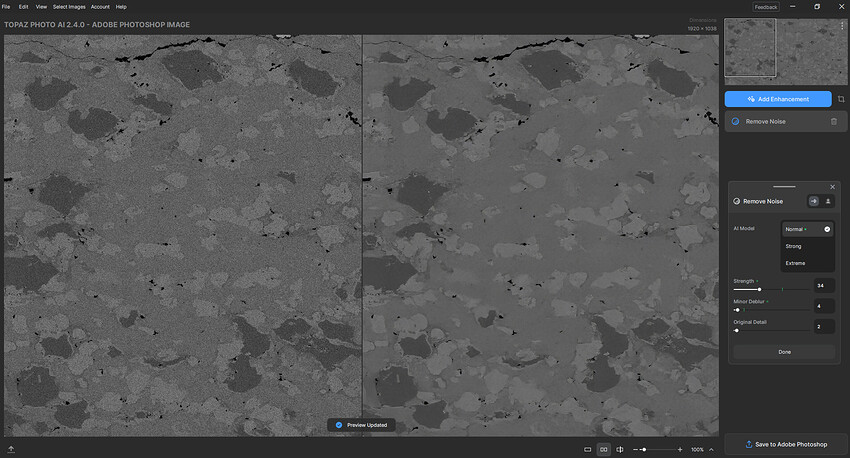Click the zoom out minus icon
850x458 pixels.
point(635,450)
